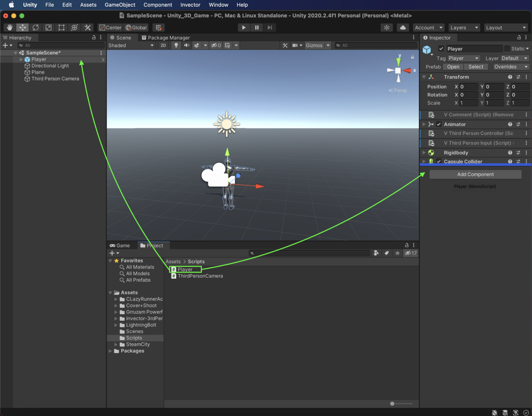
Task: Click the prefab Open button
Action: pyautogui.click(x=453, y=67)
